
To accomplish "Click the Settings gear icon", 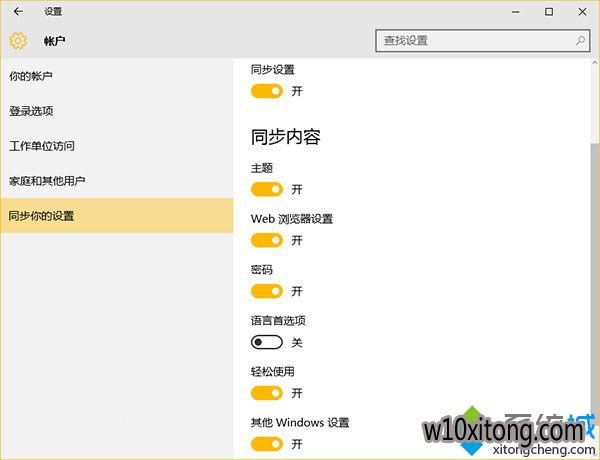I will pyautogui.click(x=18, y=41).
